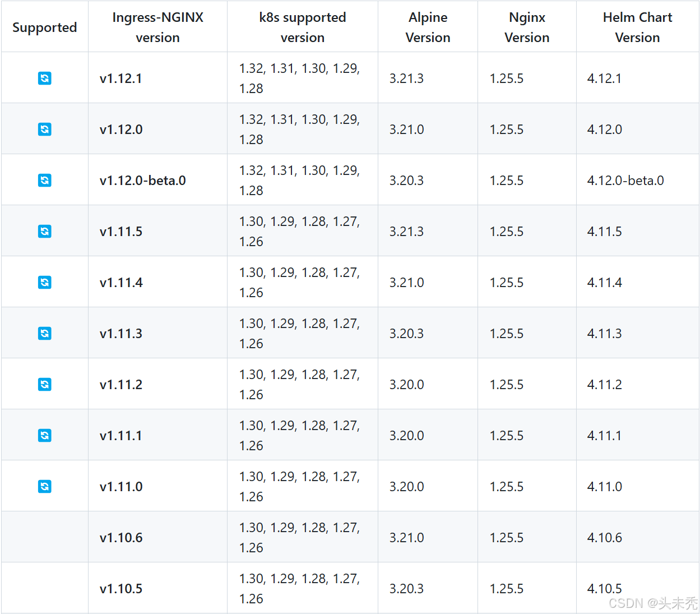The width and height of the screenshot is (700, 614).
Task: Select Alpine version 3.20.3 in v1.11.3 row
Action: (x=406, y=334)
